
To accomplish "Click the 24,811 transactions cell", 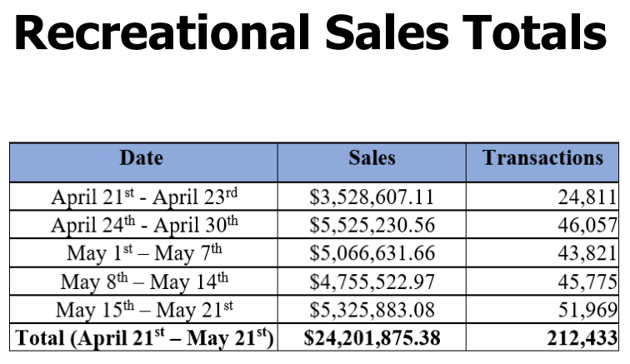I will click(x=587, y=197).
